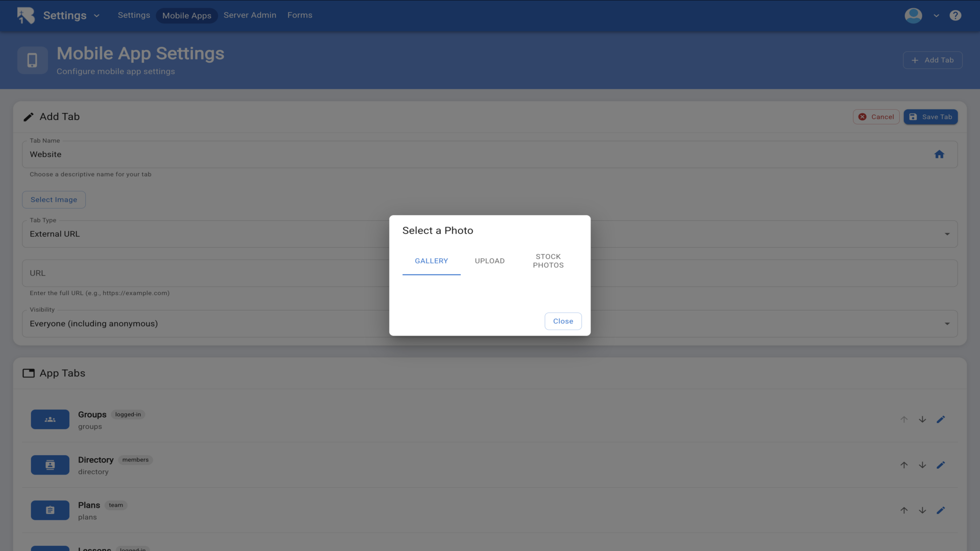980x551 pixels.
Task: Click the Groups tab people icon
Action: pyautogui.click(x=50, y=419)
